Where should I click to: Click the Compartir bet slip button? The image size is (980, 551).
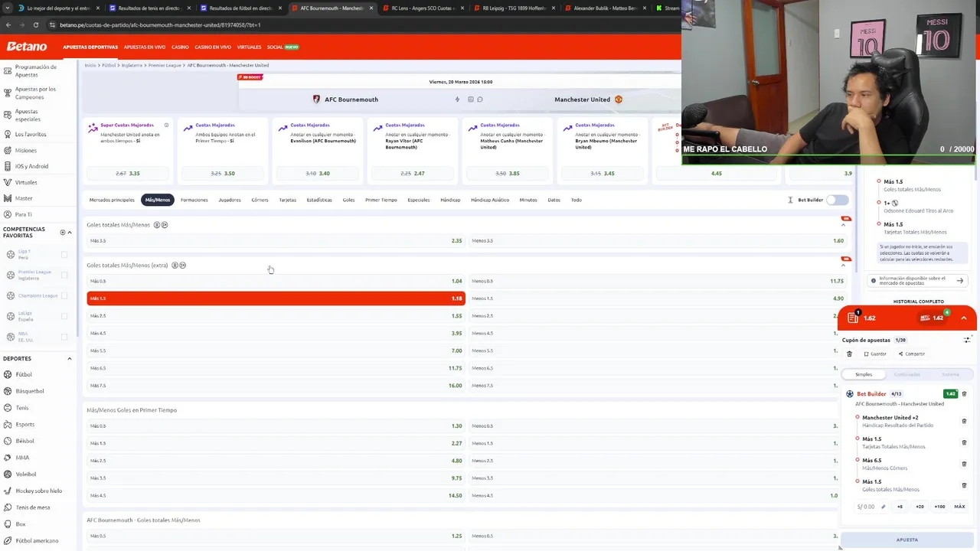coord(912,354)
